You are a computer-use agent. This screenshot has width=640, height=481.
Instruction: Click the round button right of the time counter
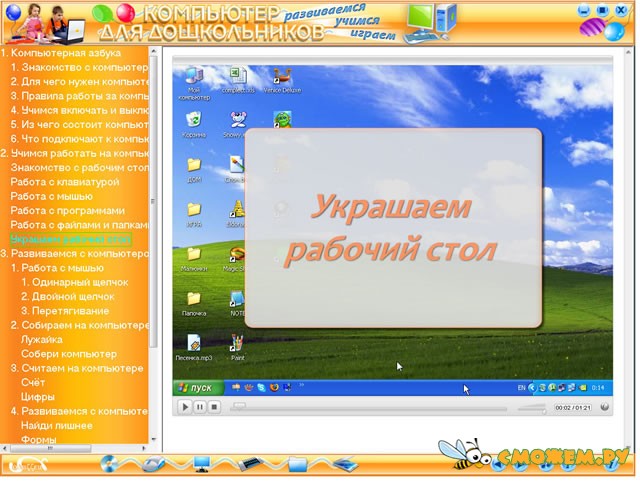point(605,407)
